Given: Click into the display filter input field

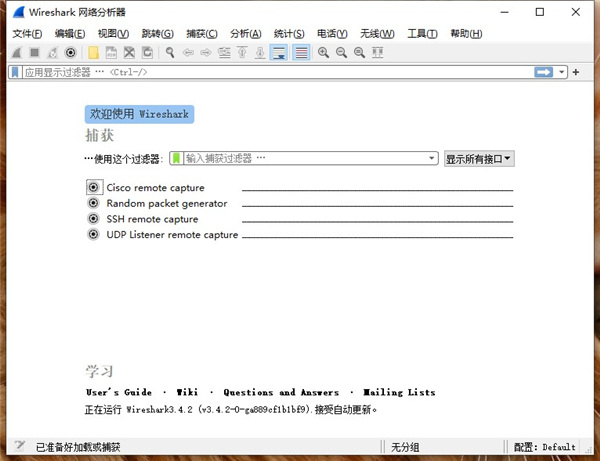Looking at the screenshot, I should click(x=278, y=72).
